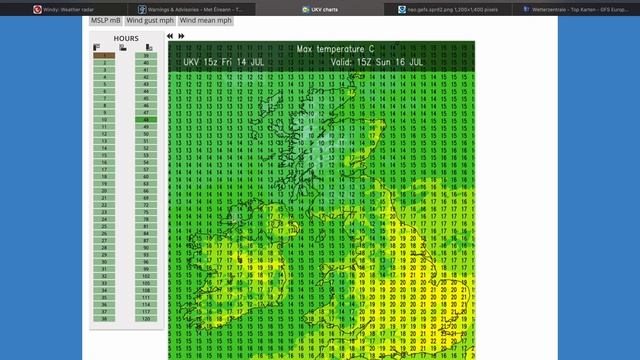Image resolution: width=640 pixels, height=360 pixels.
Task: Select forecast hour 4
Action: (104, 77)
